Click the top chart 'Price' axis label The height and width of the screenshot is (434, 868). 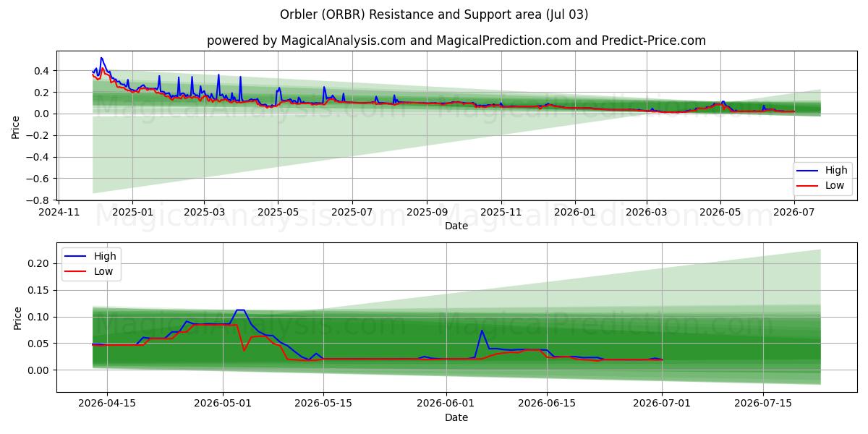[x=16, y=127]
